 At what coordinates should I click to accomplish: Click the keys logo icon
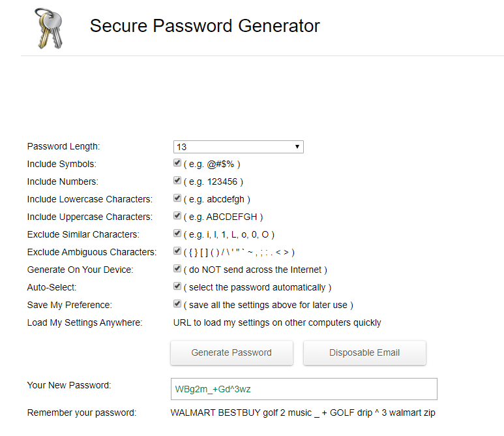[49, 27]
